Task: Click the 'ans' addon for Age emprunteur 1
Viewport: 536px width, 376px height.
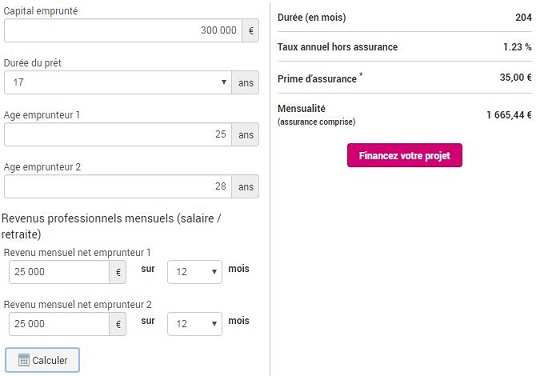Action: coord(245,135)
